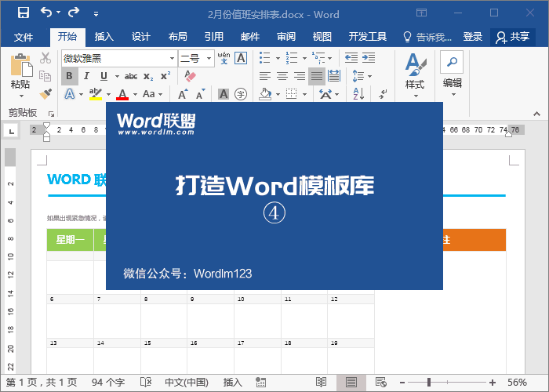549x392 pixels.
Task: Click the text effects A icon
Action: [70, 94]
